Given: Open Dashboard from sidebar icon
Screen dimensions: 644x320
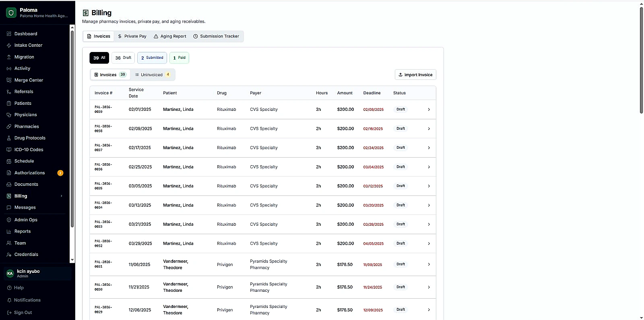Looking at the screenshot, I should [x=9, y=34].
